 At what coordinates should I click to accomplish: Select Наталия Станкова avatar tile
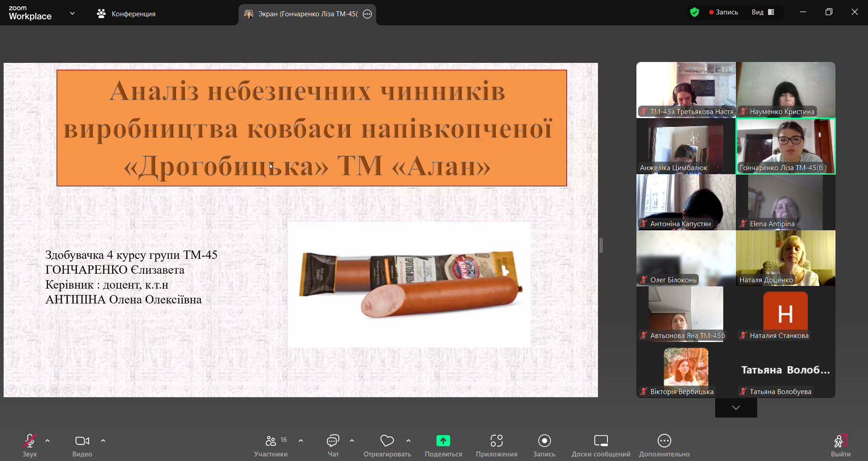786,314
